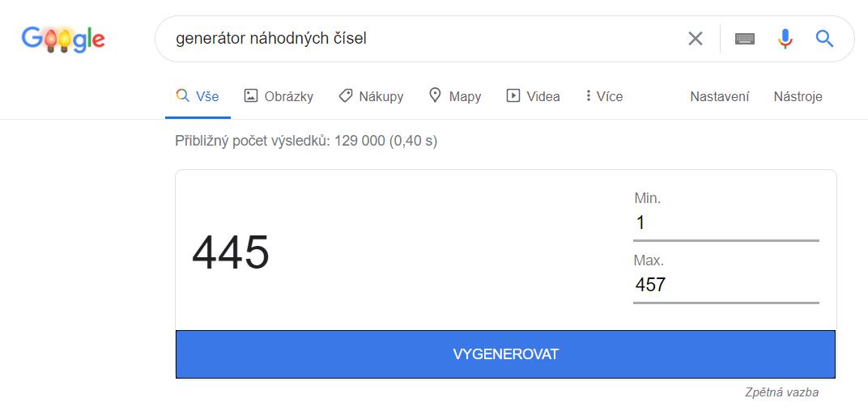Open the on-screen keyboard input tool

pyautogui.click(x=745, y=39)
